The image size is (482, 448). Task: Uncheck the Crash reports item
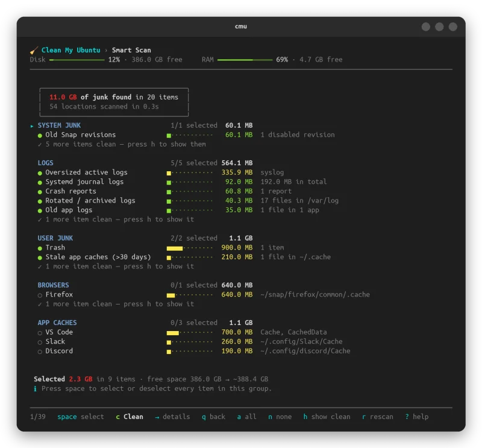(40, 192)
